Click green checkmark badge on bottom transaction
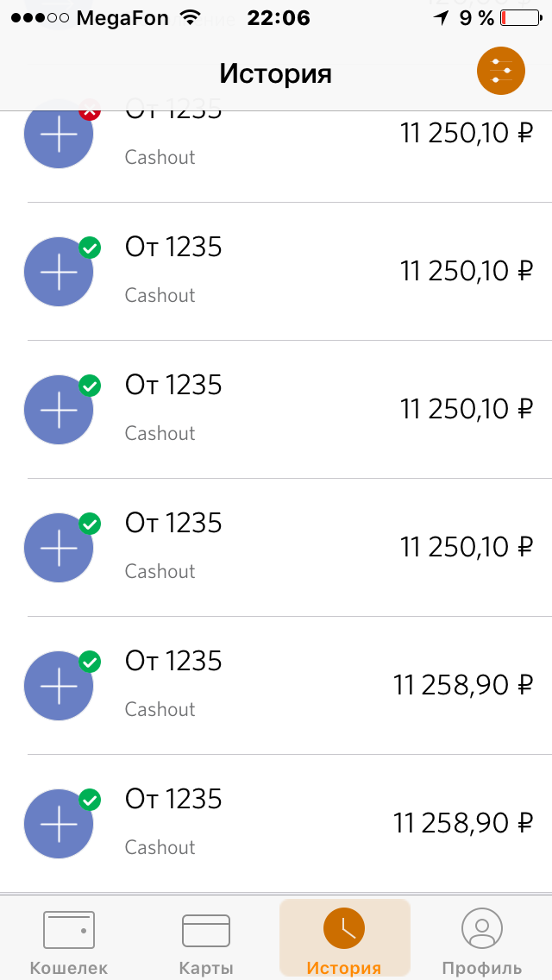Screen dimensions: 552x980 coord(90,800)
